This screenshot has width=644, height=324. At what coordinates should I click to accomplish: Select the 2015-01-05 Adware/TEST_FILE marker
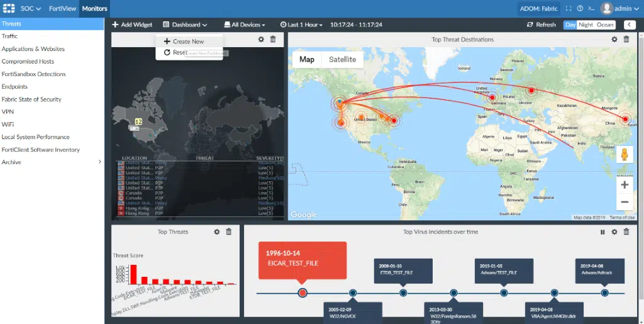(x=504, y=293)
